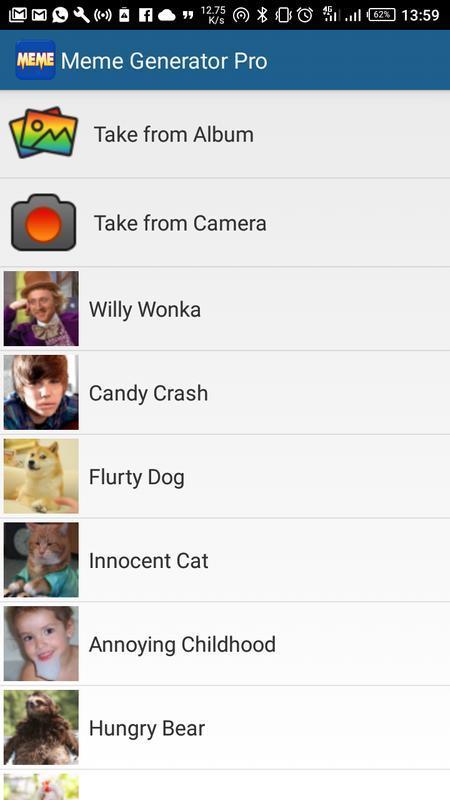Viewport: 450px width, 800px height.
Task: Select the Innocent Cat thumbnail picture
Action: point(41,560)
